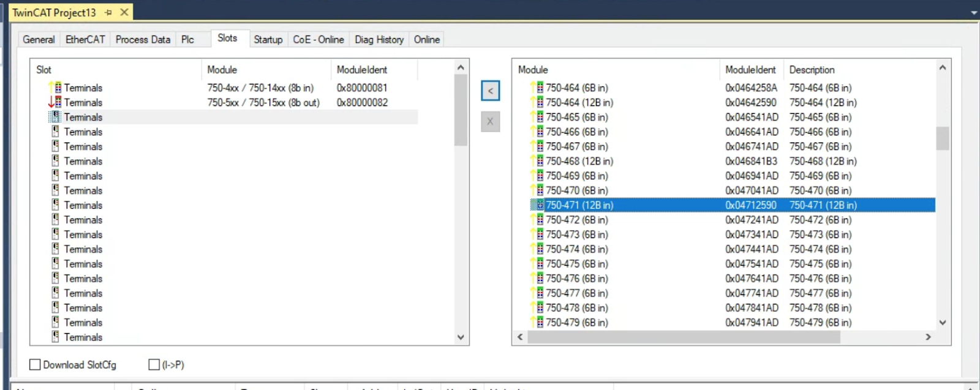Click module icon for 750-465 (6B in)
The height and width of the screenshot is (390, 980).
[x=538, y=117]
